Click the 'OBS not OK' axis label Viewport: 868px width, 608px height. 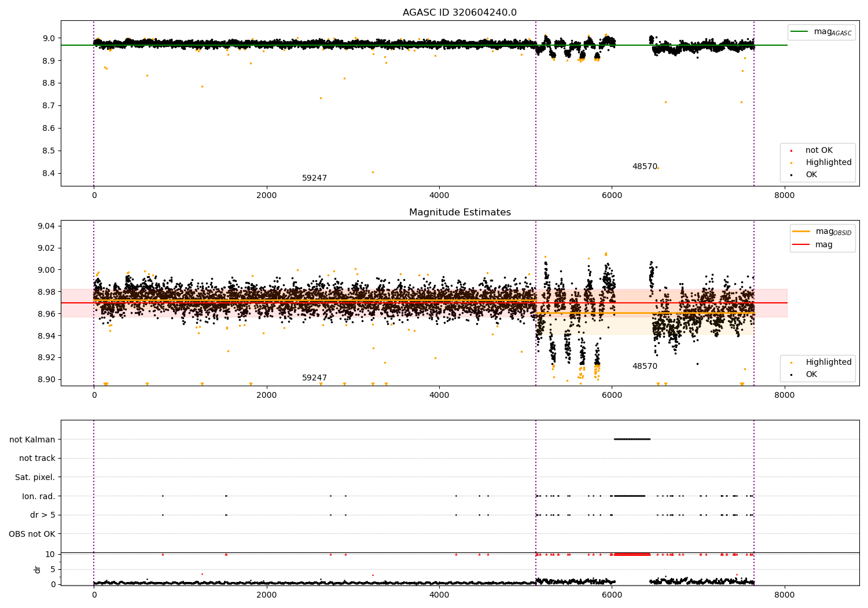(x=32, y=534)
